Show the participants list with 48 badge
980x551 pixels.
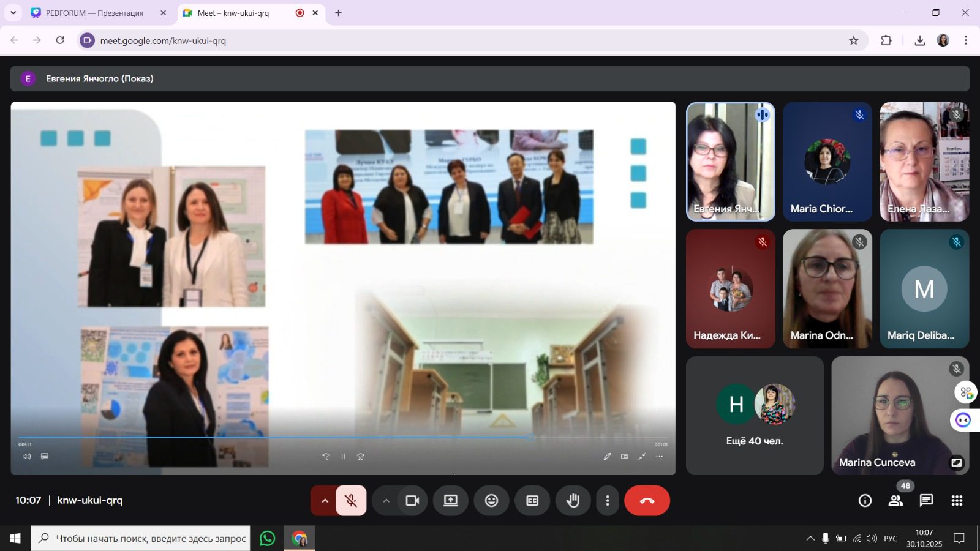[x=895, y=501]
